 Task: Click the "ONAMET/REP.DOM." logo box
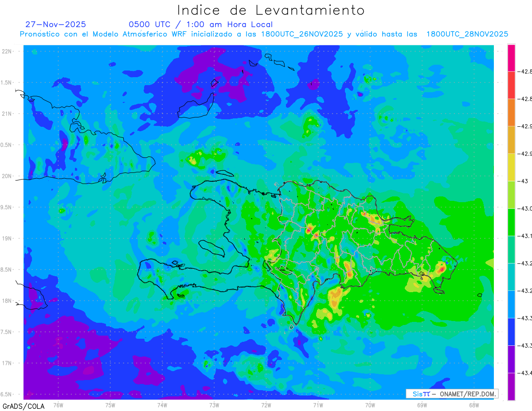pyautogui.click(x=452, y=394)
